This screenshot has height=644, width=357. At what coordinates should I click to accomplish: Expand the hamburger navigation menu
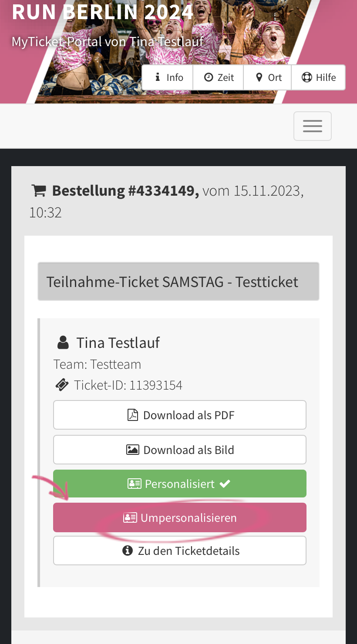(x=313, y=126)
